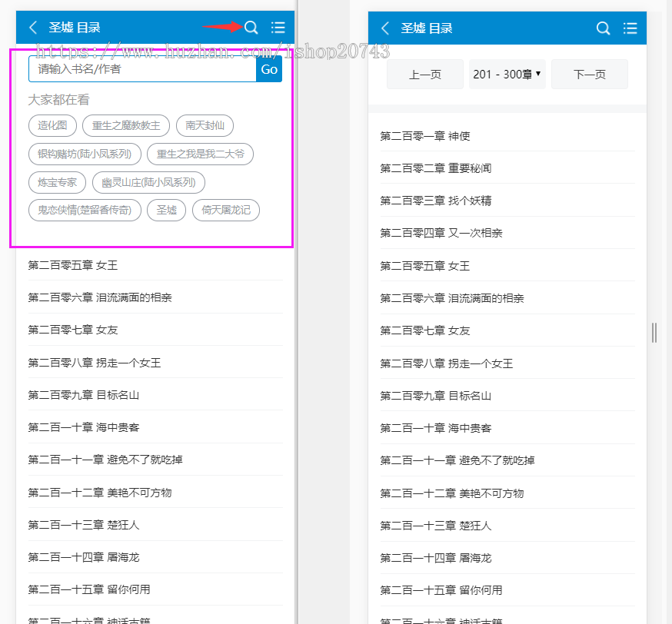The width and height of the screenshot is (672, 624).
Task: Open chapter 第二百零一章 神使
Action: point(425,136)
